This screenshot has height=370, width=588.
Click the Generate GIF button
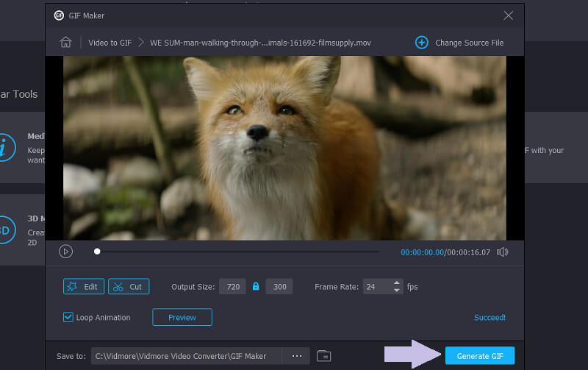479,356
